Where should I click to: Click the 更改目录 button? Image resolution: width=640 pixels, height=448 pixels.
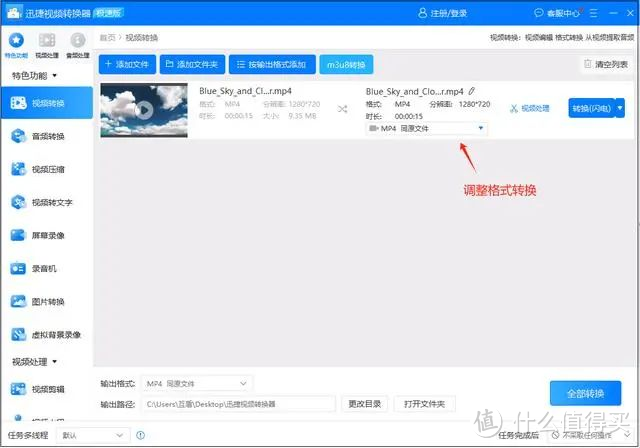pyautogui.click(x=364, y=404)
